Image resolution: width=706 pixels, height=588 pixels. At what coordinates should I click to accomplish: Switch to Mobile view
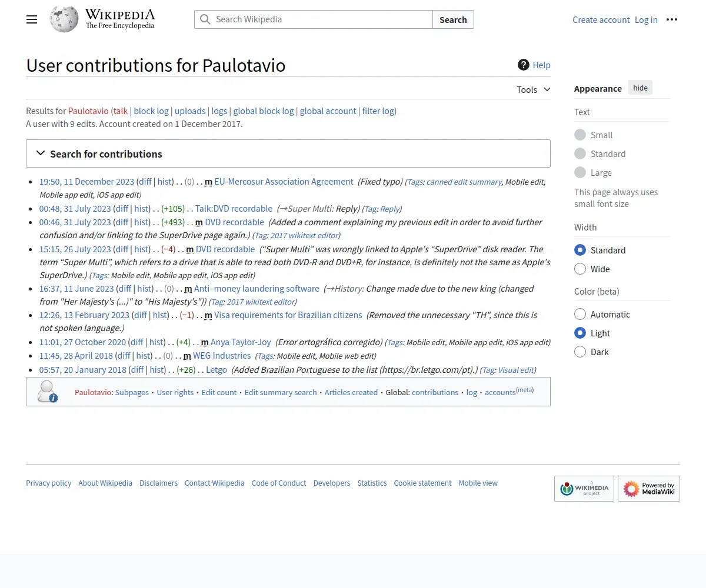pyautogui.click(x=478, y=483)
